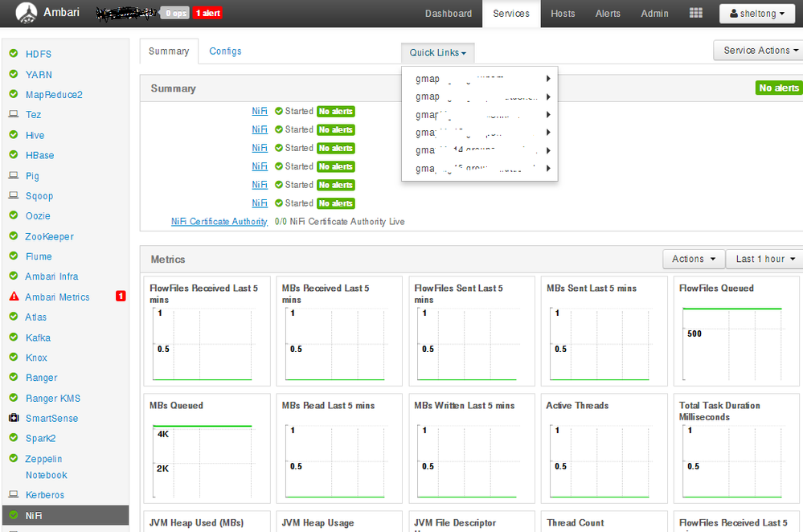Expand the Service Actions dropdown
Screen dimensions: 803x532
coord(760,50)
